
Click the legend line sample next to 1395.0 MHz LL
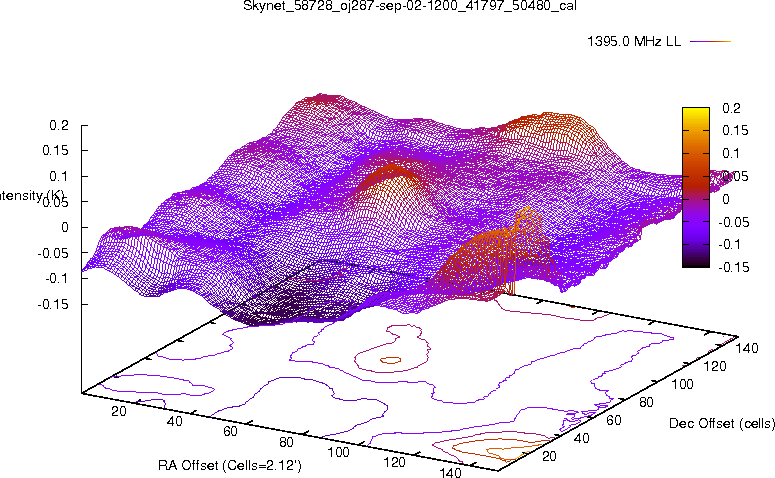coord(710,42)
